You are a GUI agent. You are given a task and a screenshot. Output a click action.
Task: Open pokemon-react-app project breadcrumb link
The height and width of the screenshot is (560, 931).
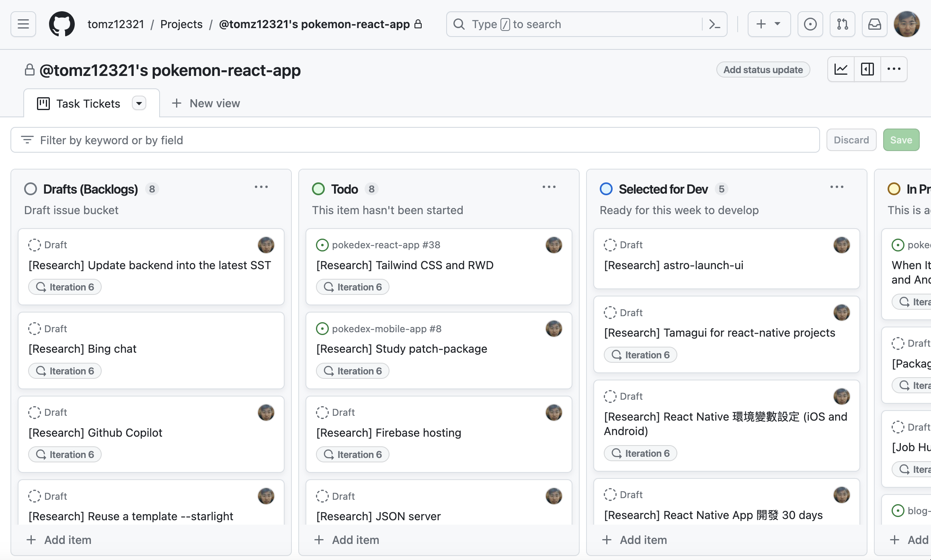point(314,24)
